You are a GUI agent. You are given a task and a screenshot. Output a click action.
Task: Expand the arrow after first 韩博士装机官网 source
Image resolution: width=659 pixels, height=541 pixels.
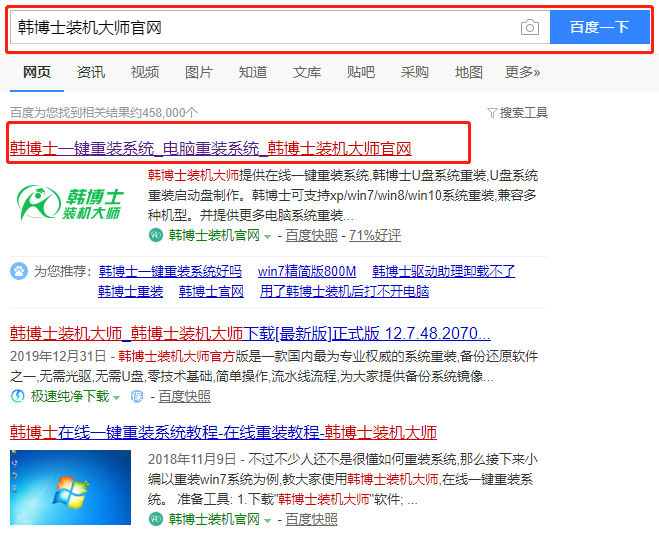point(268,237)
